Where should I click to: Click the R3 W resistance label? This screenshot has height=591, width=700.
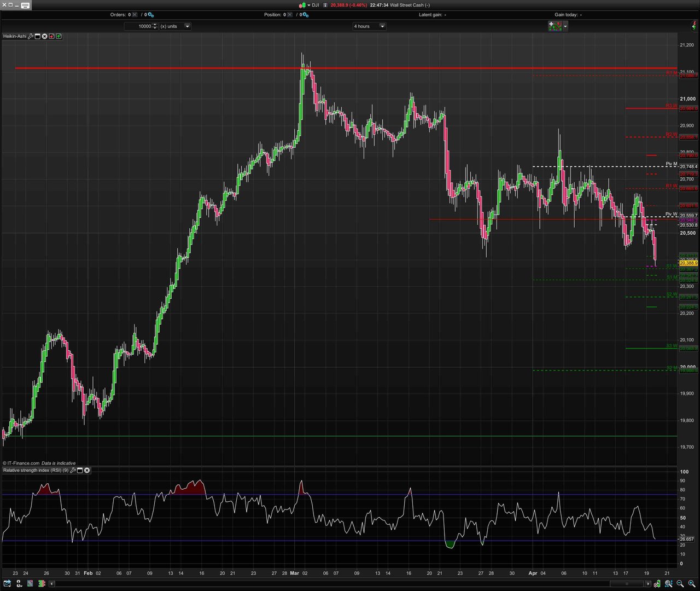tap(672, 106)
